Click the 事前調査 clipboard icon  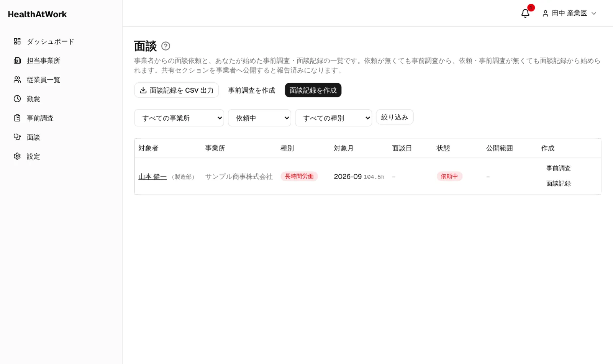point(17,118)
